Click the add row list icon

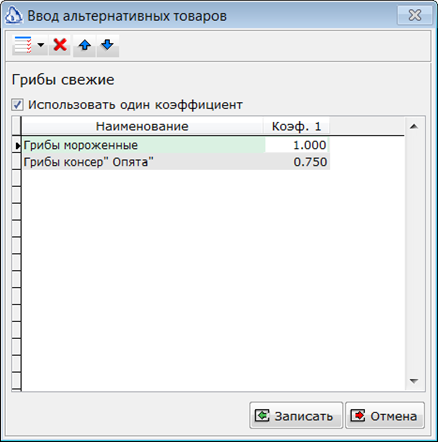coord(23,45)
